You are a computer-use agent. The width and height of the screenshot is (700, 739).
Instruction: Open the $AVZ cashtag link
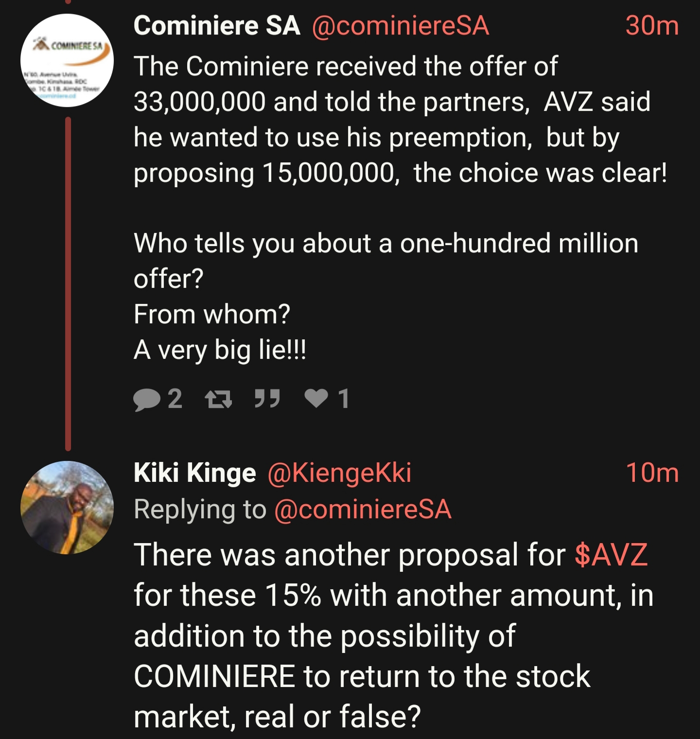611,555
